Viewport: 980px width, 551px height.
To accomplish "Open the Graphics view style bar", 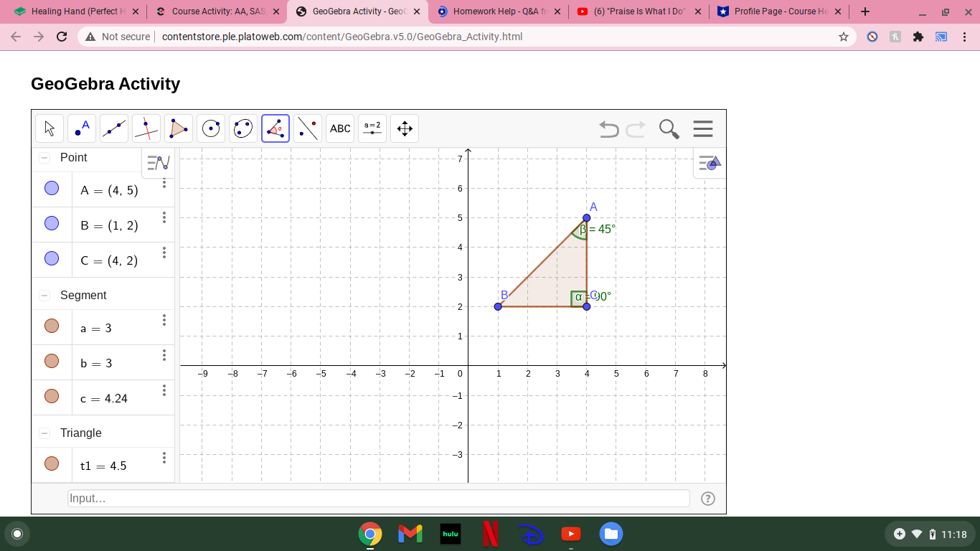I will 710,163.
